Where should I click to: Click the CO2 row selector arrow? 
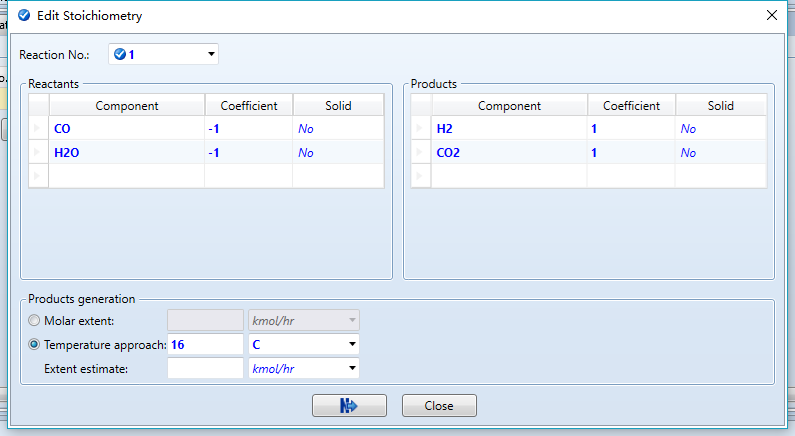[421, 153]
